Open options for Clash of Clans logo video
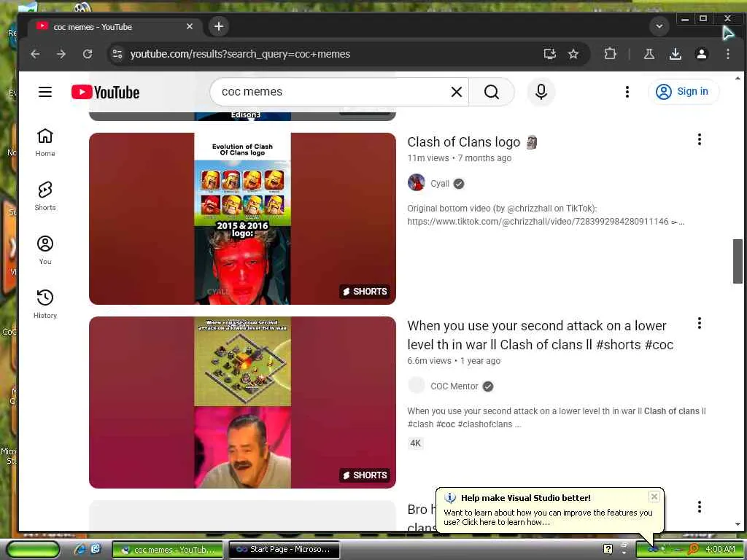 [699, 139]
